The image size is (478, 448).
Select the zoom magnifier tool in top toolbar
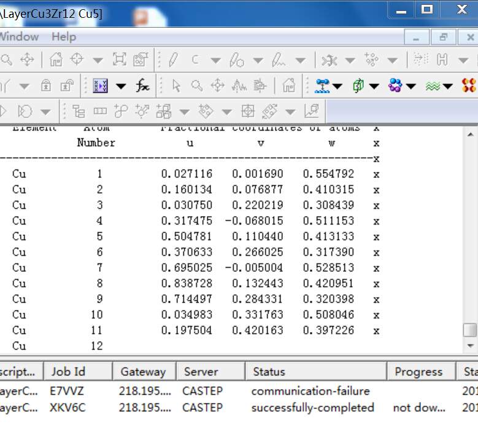click(6, 60)
